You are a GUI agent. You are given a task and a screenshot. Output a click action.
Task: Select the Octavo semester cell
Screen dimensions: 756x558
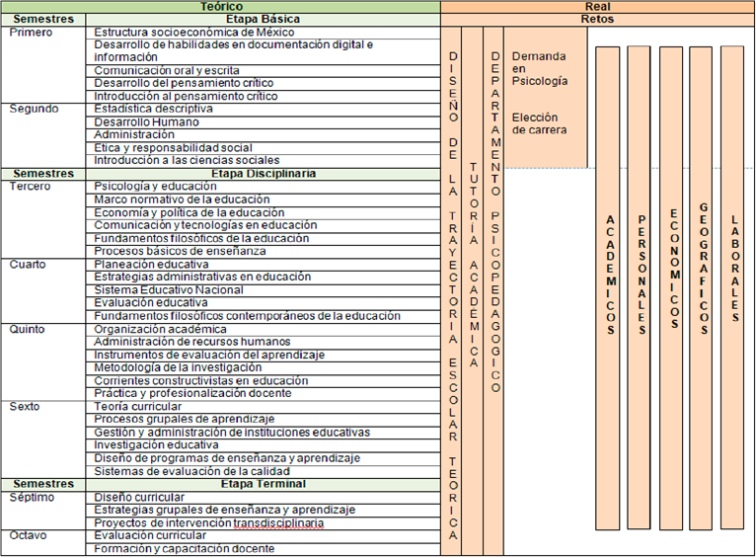[x=29, y=535]
